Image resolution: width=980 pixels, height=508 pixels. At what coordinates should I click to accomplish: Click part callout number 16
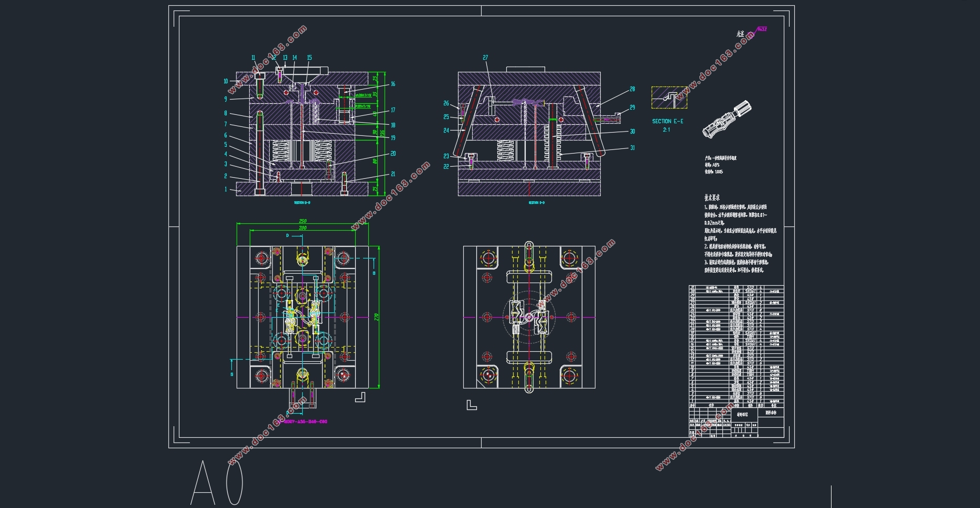393,84
